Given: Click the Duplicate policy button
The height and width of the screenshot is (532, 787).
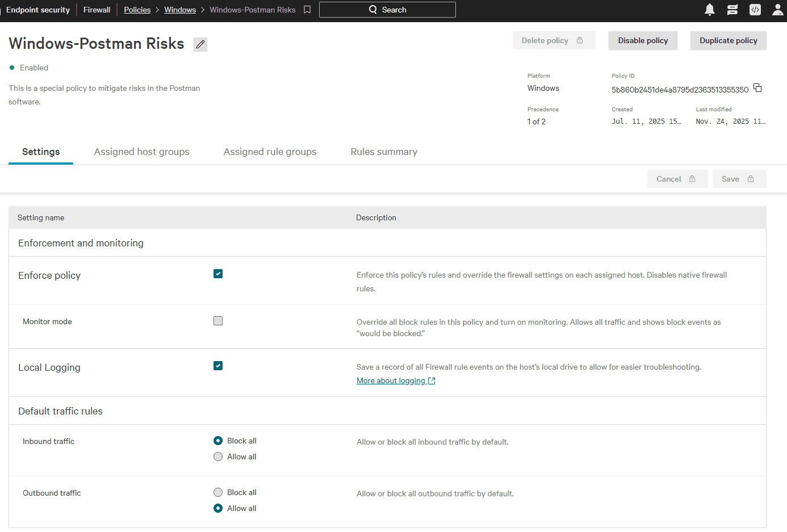Looking at the screenshot, I should pyautogui.click(x=728, y=40).
